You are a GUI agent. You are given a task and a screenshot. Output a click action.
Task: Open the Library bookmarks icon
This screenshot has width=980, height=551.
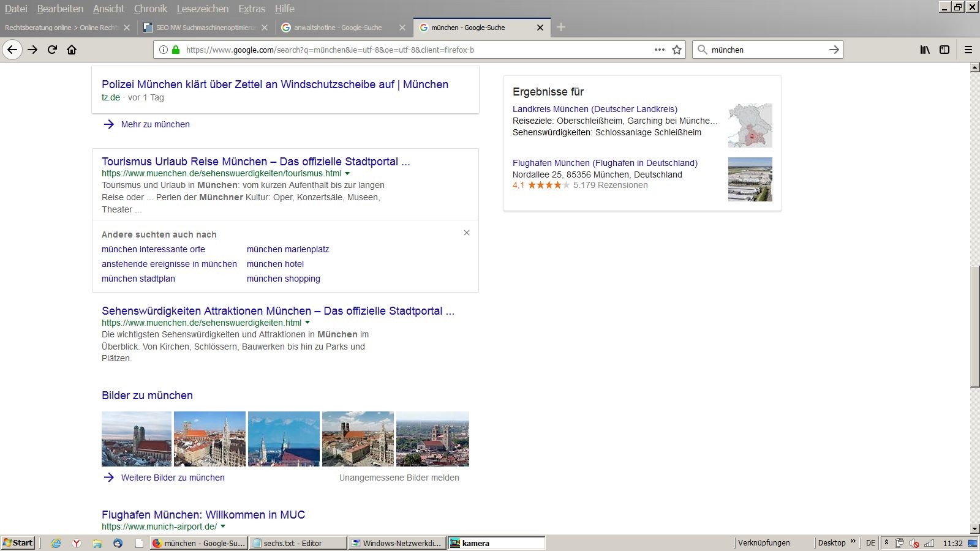[x=925, y=50]
